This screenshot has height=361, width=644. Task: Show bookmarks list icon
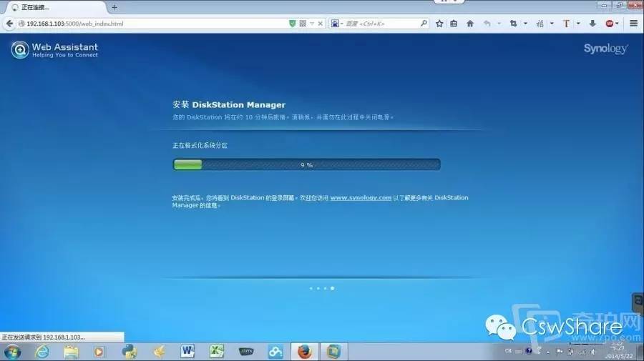454,24
